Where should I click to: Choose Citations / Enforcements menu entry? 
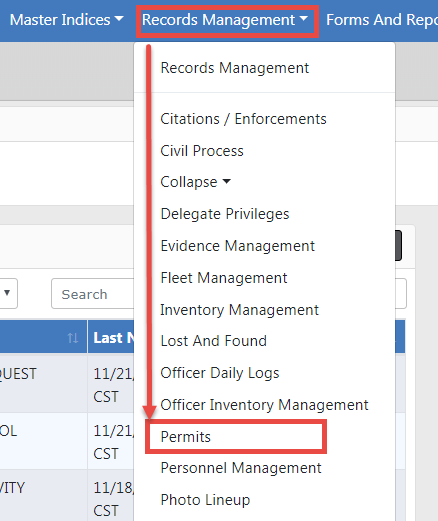[x=243, y=119]
